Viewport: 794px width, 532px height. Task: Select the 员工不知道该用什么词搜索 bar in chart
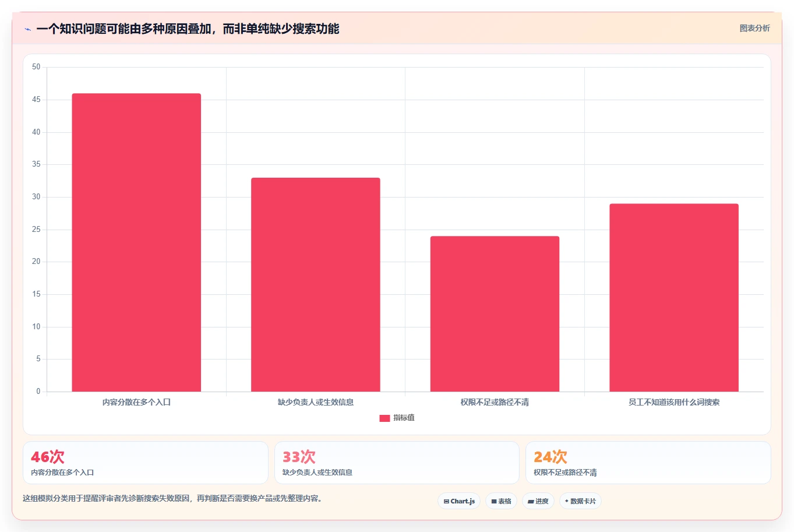[x=674, y=297]
